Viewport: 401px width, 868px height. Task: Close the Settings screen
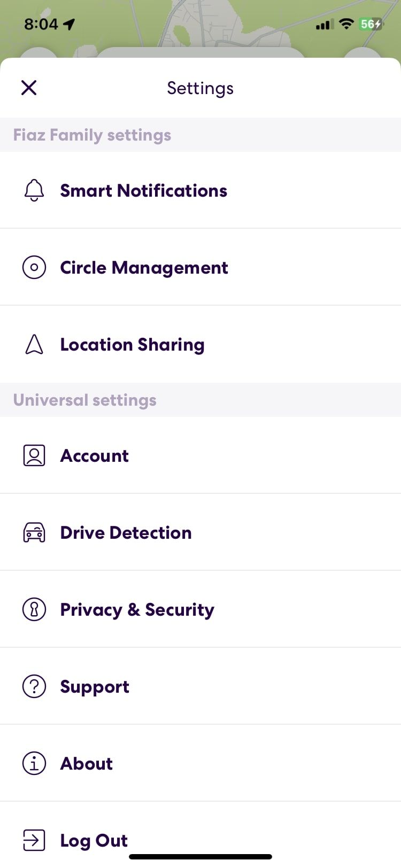click(x=29, y=88)
